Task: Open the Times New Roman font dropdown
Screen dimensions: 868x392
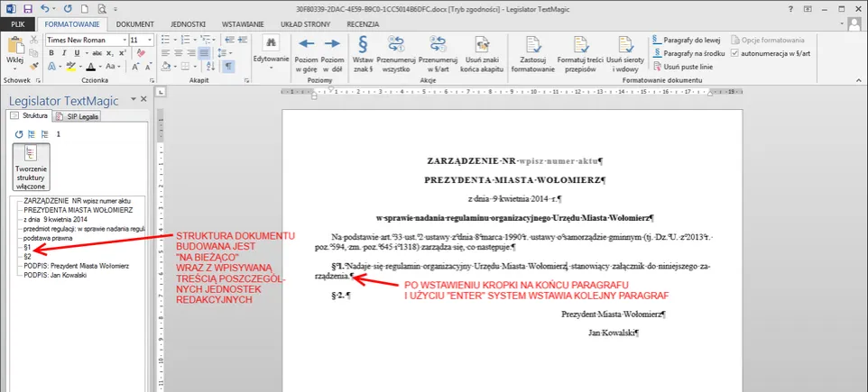Action: [x=125, y=40]
